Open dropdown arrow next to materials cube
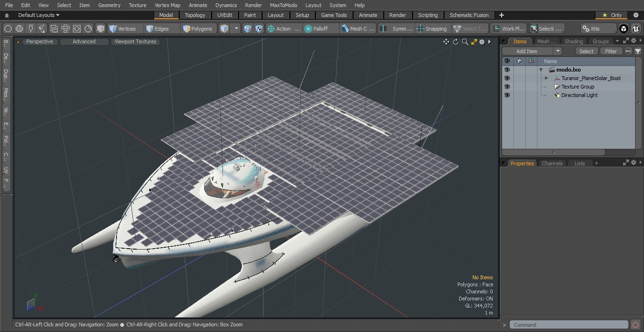 (236, 29)
